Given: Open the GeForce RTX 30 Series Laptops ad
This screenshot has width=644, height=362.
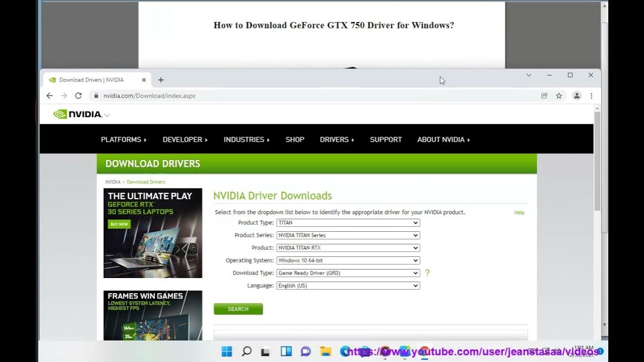Looking at the screenshot, I should click(x=153, y=233).
